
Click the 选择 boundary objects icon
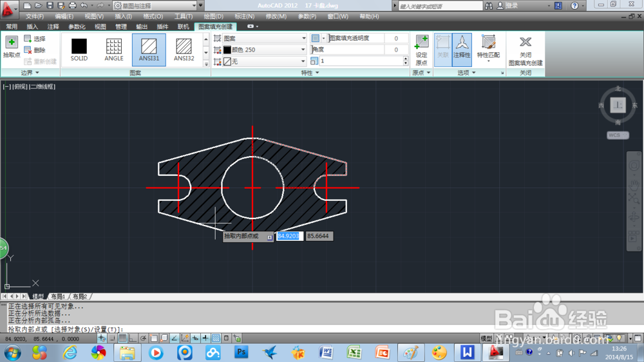28,38
